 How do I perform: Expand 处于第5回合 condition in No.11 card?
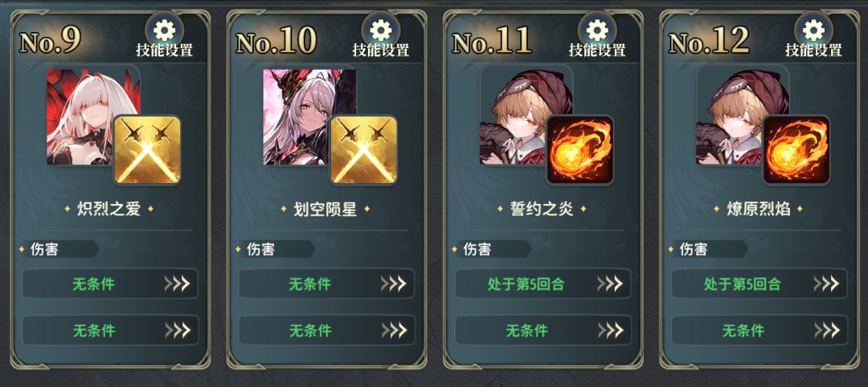tap(542, 283)
